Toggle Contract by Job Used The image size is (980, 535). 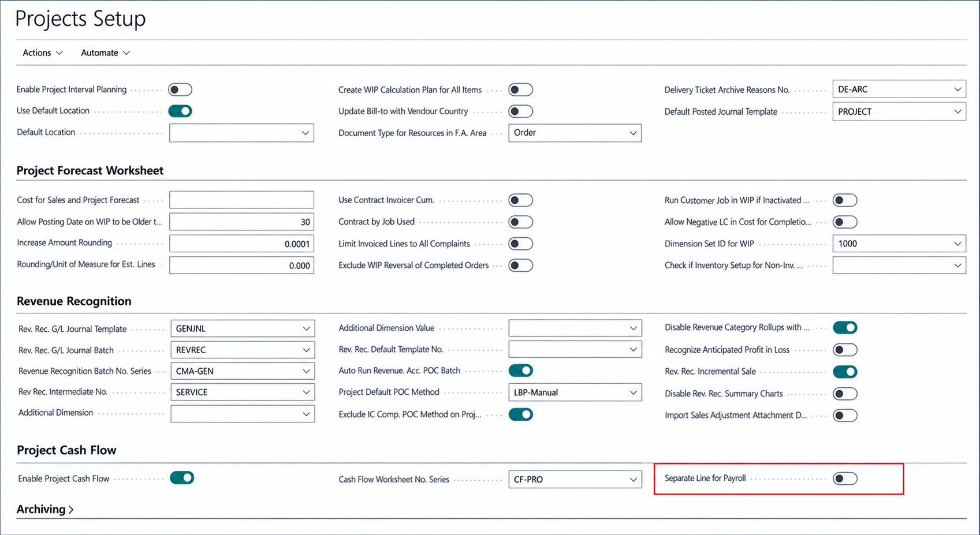pyautogui.click(x=520, y=222)
